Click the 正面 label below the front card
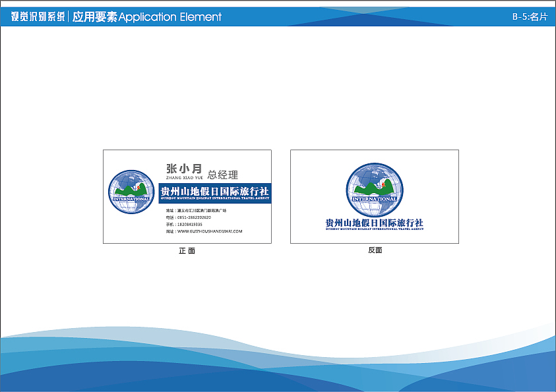The image size is (556, 392). click(187, 251)
